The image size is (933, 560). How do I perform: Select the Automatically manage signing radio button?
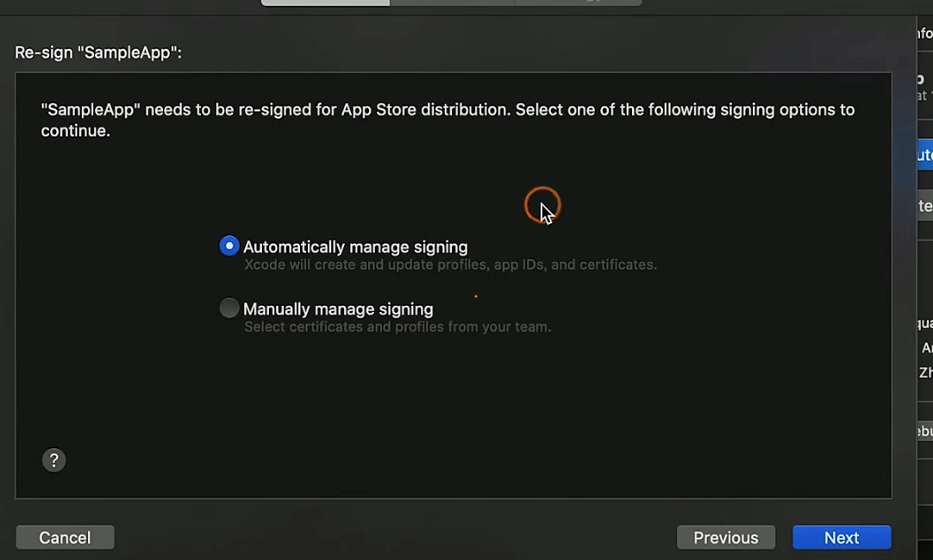coord(229,246)
